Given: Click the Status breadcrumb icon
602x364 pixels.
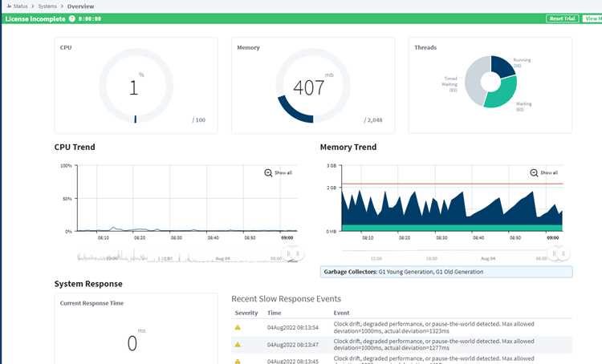Looking at the screenshot, I should pyautogui.click(x=9, y=6).
